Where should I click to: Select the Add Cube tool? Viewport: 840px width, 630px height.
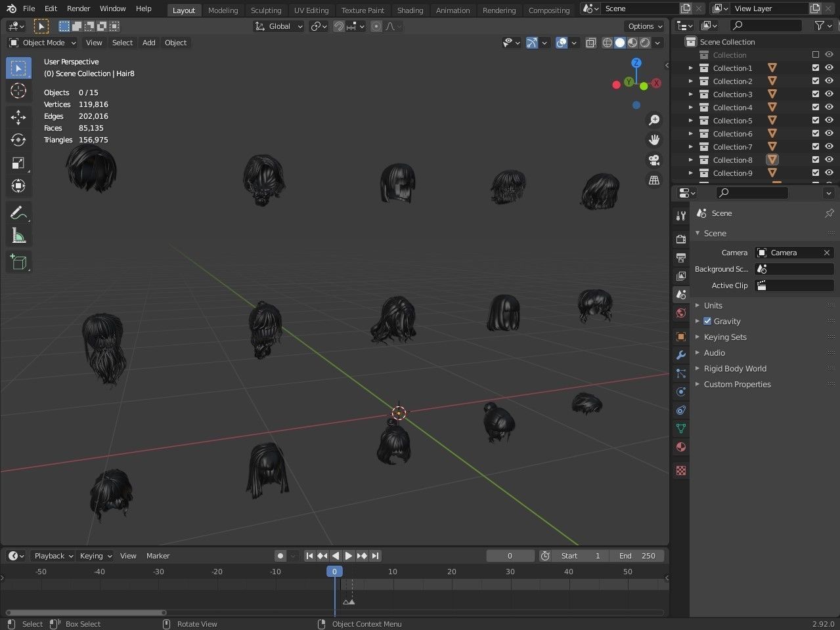(18, 262)
